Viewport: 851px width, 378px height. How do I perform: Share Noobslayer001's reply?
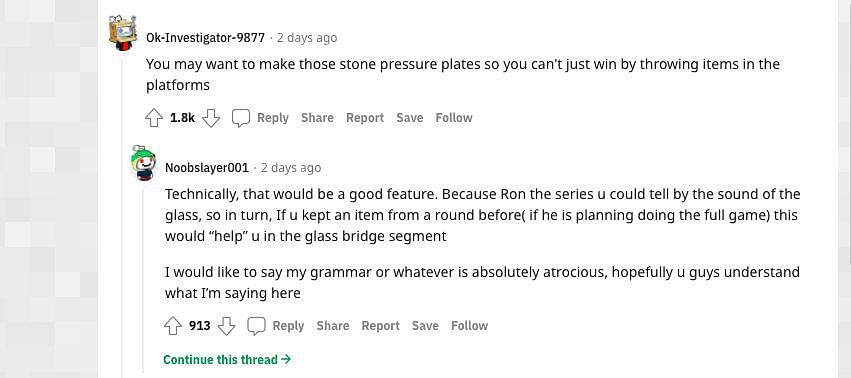tap(333, 326)
